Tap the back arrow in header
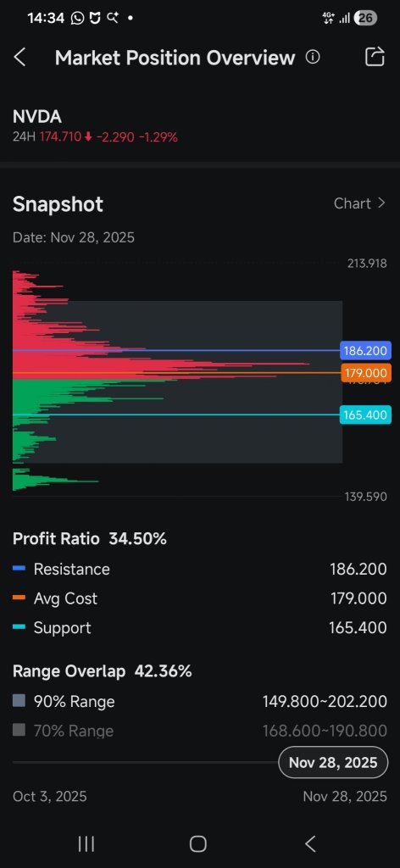The width and height of the screenshot is (400, 868). pyautogui.click(x=19, y=57)
